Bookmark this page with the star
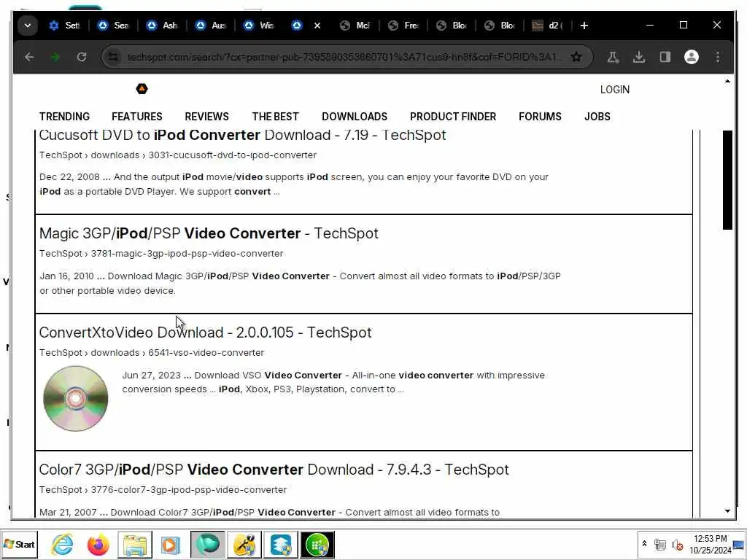747x560 pixels. coord(576,57)
